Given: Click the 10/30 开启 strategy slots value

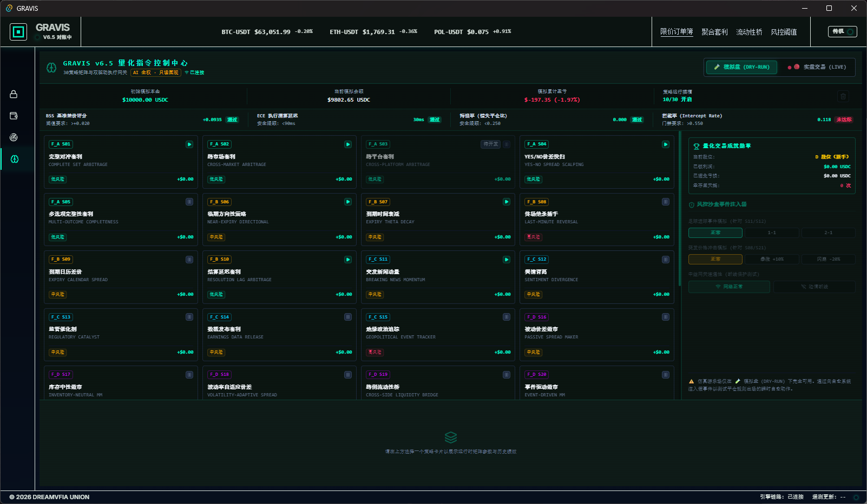Looking at the screenshot, I should click(x=677, y=100).
